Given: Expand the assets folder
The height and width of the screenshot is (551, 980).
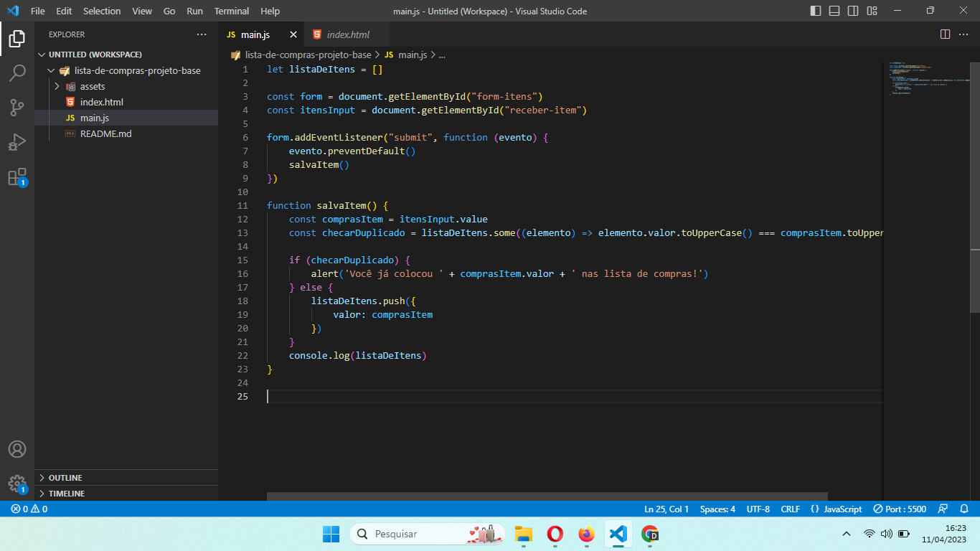Looking at the screenshot, I should 126,86.
